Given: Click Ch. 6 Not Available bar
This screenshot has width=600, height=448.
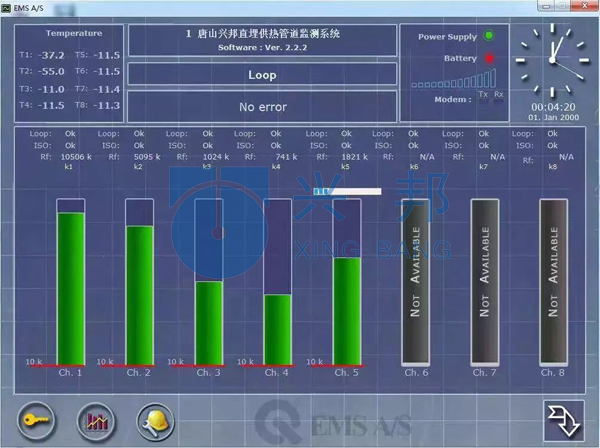Looking at the screenshot, I should point(416,280).
